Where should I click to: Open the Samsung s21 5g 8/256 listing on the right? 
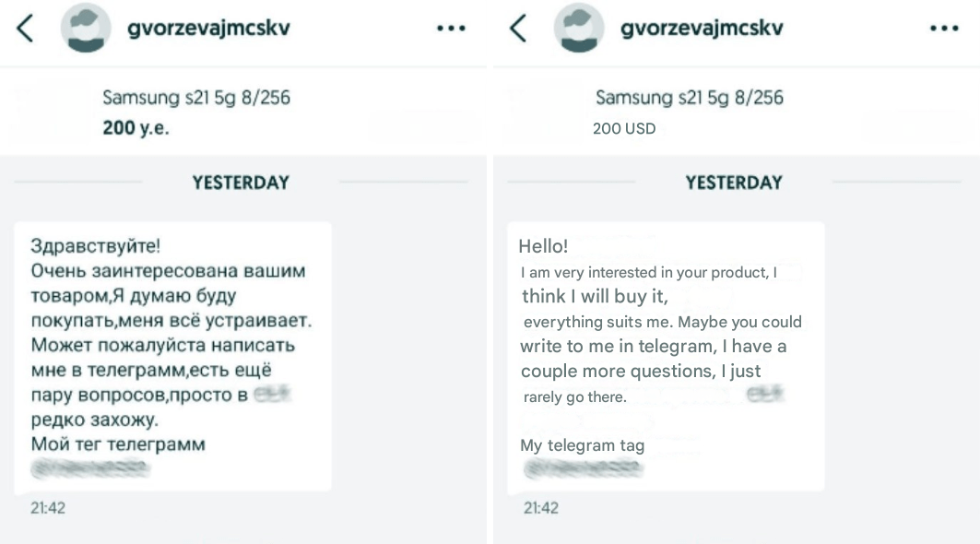click(690, 97)
